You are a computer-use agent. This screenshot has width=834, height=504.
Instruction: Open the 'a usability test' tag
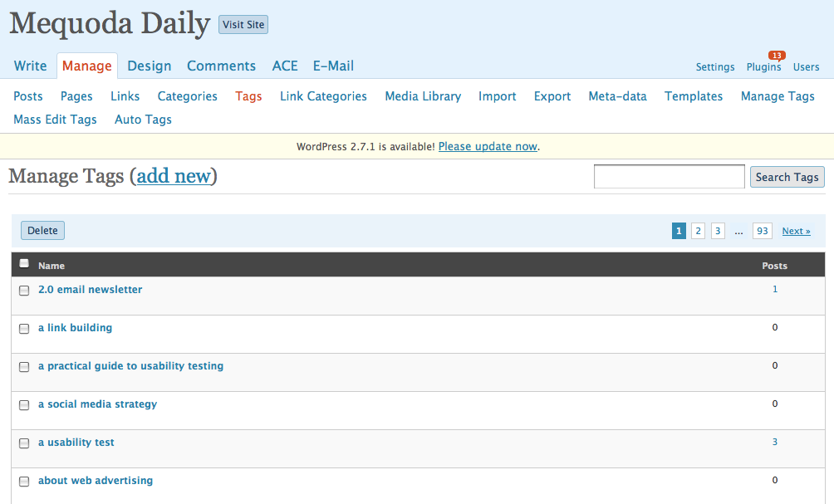(x=76, y=443)
